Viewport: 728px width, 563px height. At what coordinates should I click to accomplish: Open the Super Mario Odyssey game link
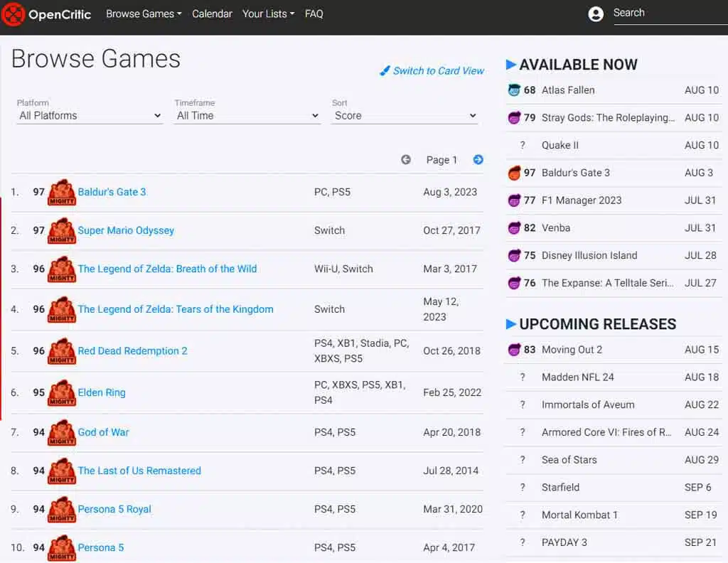point(126,230)
